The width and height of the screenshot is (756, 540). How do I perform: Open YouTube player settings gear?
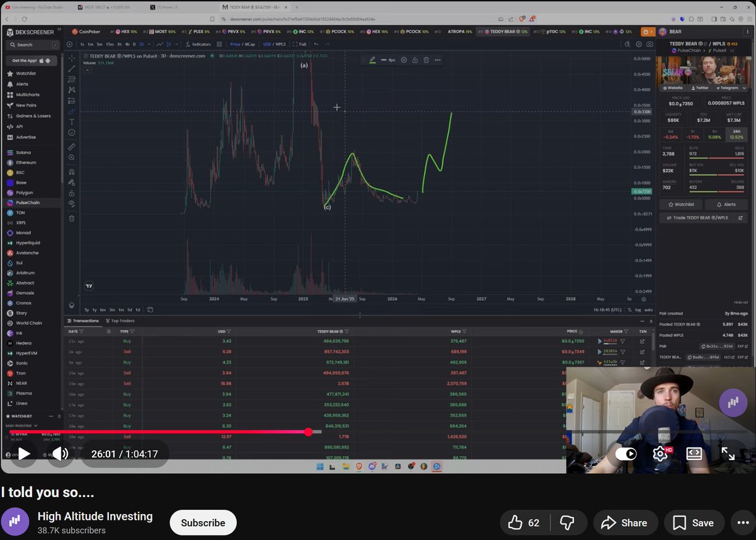[x=660, y=454]
